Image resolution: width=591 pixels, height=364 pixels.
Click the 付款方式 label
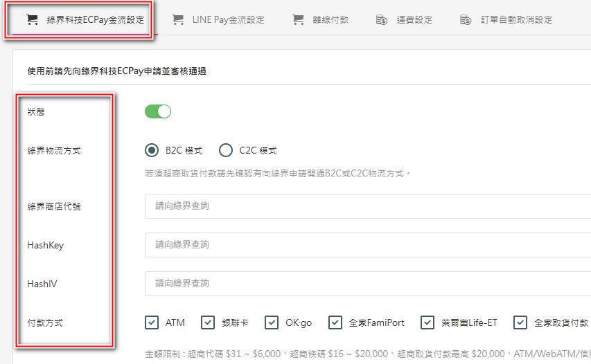[45, 322]
